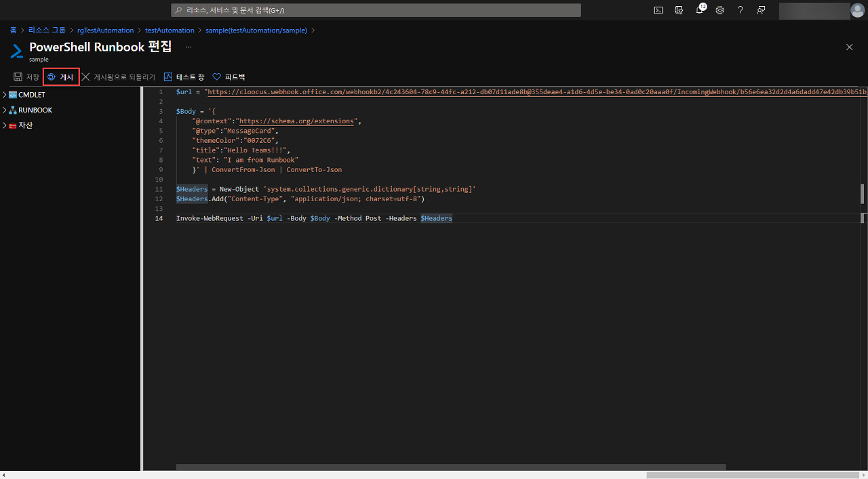The width and height of the screenshot is (868, 479).
Task: Go to 리소스 그룹 breadcrumb
Action: (x=47, y=30)
